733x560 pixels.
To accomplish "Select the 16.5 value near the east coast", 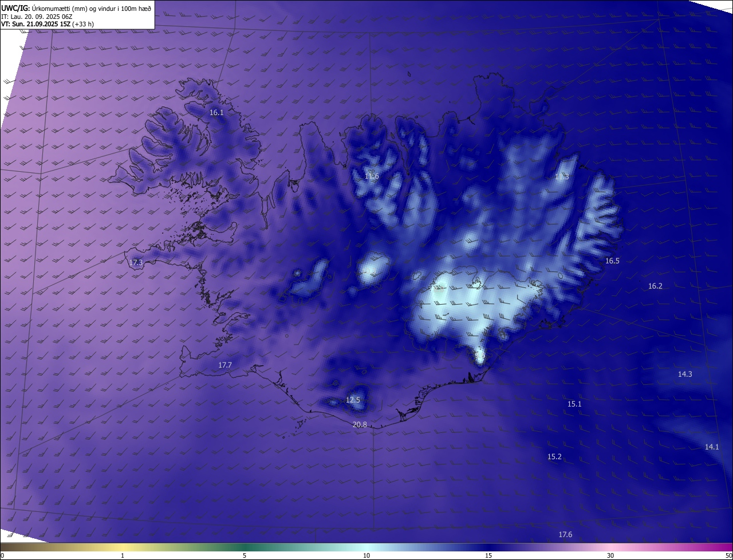I will click(x=612, y=261).
